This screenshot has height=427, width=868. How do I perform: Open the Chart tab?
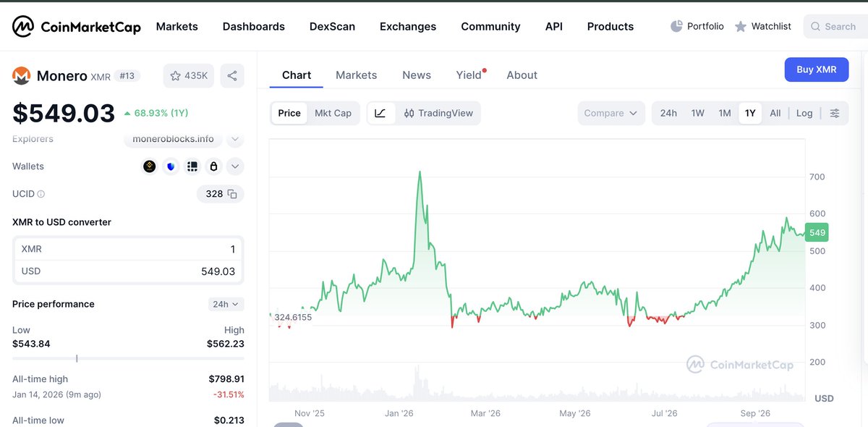click(297, 75)
